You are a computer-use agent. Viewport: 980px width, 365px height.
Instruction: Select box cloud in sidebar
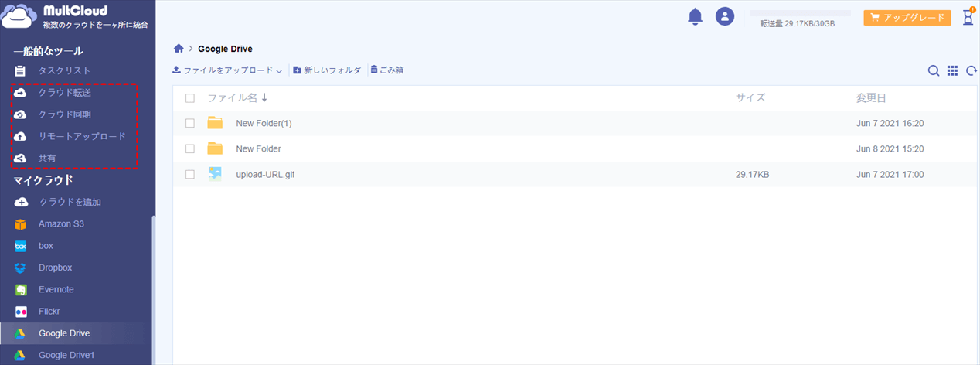coord(46,245)
